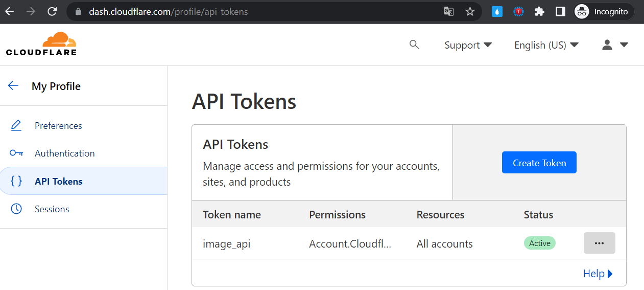Click the Incognito profile indicator

tap(603, 11)
